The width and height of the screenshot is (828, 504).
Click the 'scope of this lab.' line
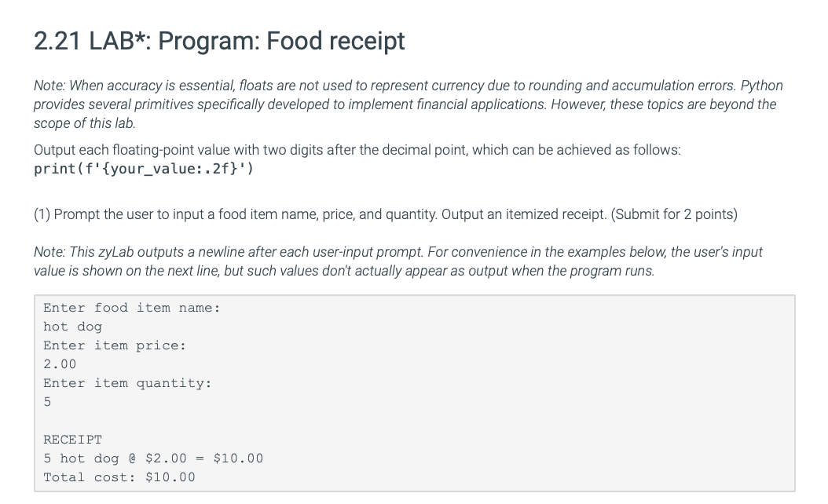click(85, 123)
